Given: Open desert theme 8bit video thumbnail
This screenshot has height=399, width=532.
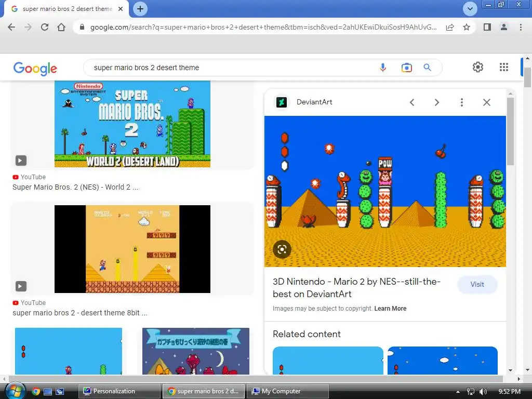Looking at the screenshot, I should pos(132,249).
